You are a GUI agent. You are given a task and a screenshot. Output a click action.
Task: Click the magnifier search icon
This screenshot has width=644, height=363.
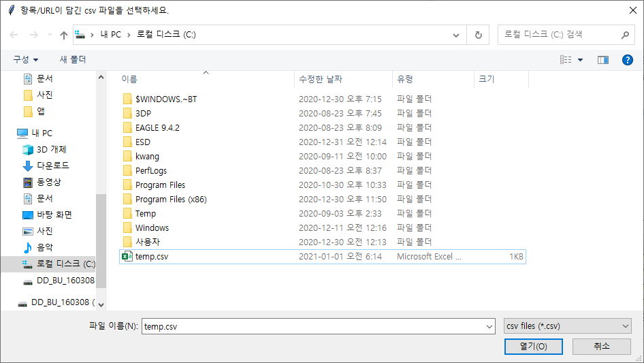click(625, 35)
